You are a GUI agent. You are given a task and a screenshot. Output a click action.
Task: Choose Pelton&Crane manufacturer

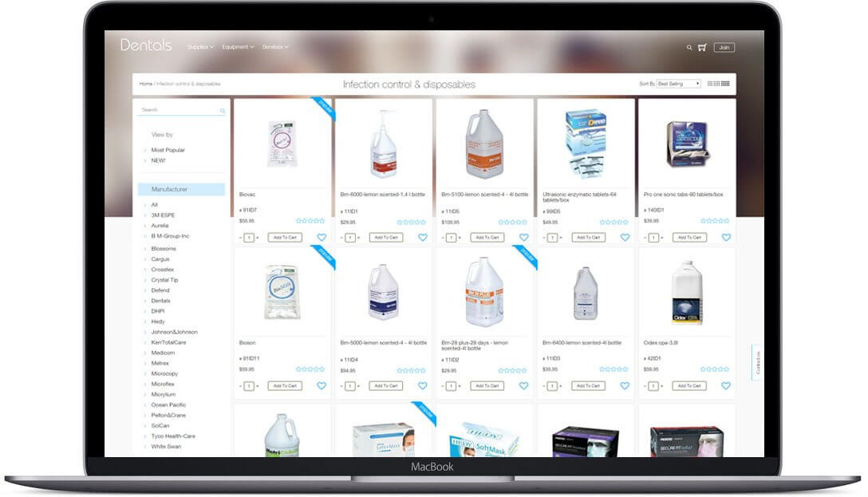point(168,416)
